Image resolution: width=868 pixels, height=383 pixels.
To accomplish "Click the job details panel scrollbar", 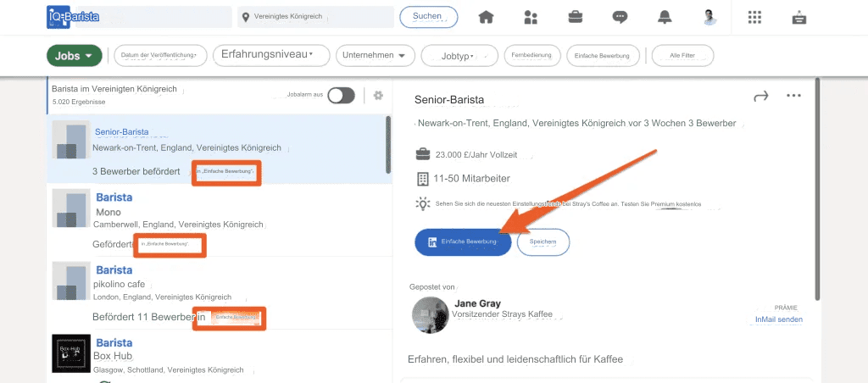I will click(x=816, y=188).
